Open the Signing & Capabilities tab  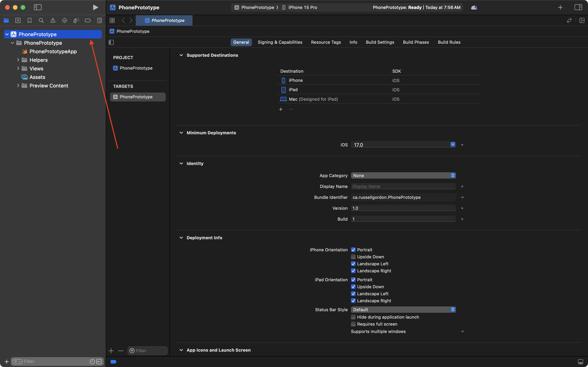[x=280, y=42]
